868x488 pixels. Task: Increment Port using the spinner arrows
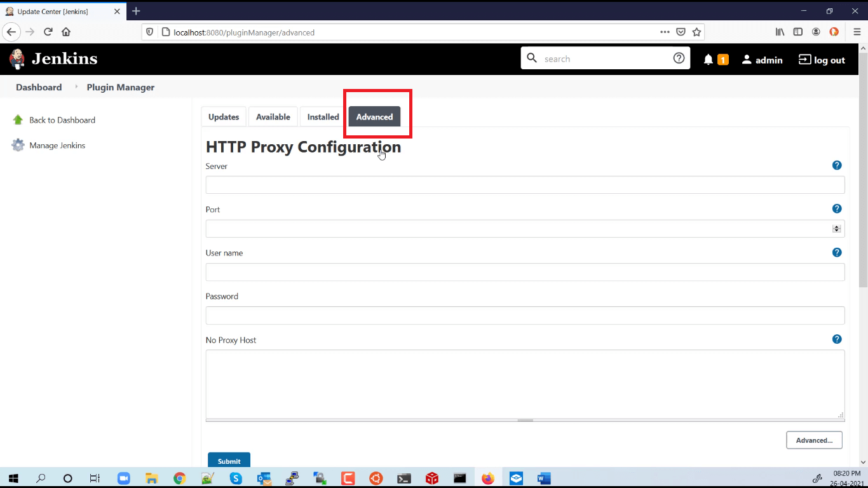click(x=836, y=226)
